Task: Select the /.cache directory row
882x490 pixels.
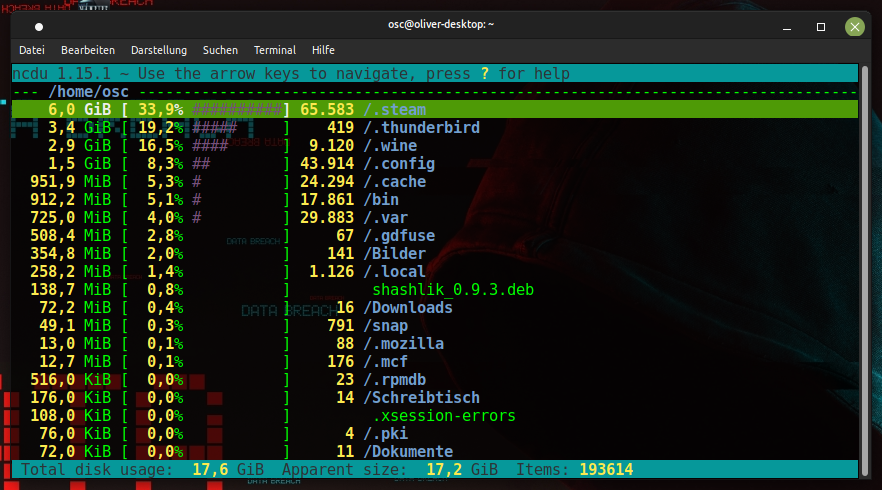Action: [435, 182]
